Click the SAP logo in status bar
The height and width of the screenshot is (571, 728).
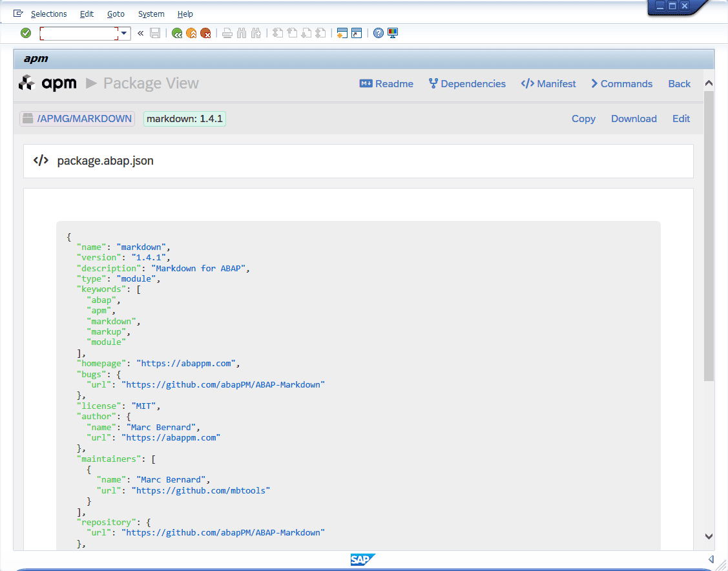click(362, 560)
